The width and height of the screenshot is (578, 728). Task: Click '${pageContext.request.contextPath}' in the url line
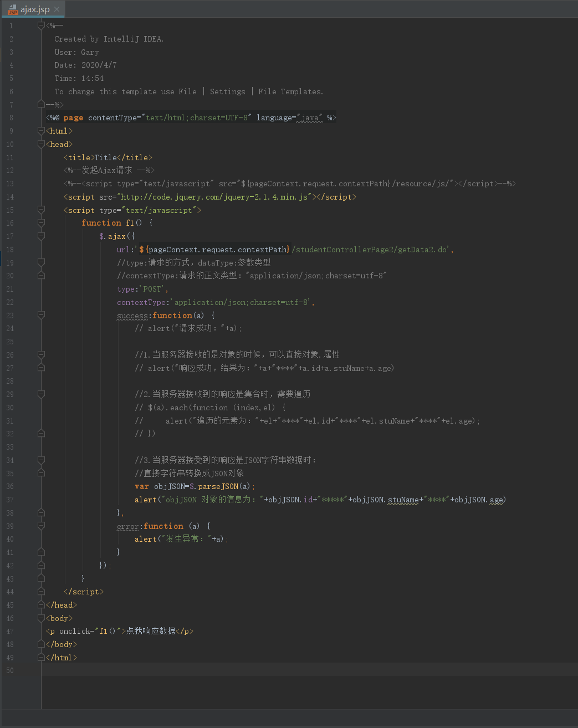[x=214, y=250]
